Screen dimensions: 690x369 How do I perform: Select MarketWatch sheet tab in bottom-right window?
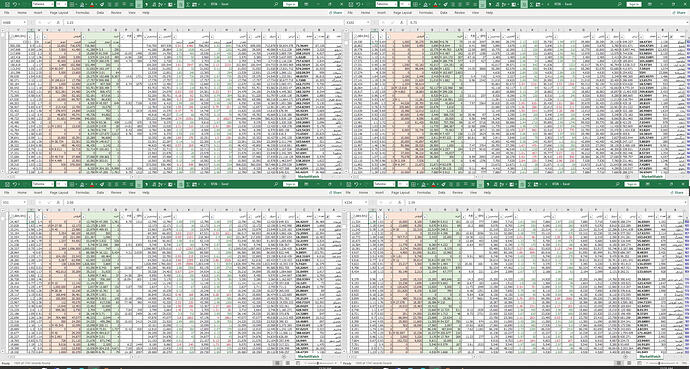click(x=649, y=356)
